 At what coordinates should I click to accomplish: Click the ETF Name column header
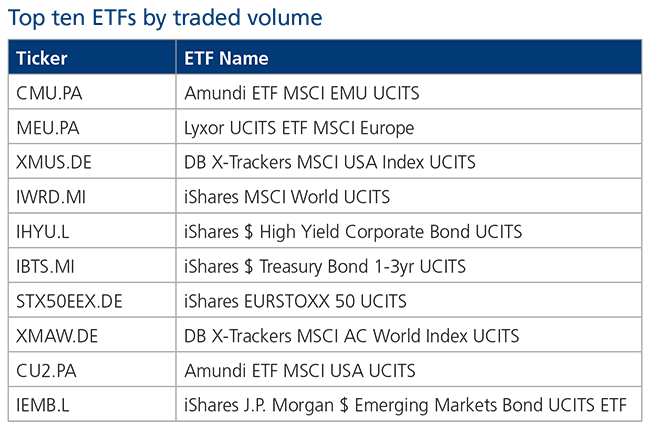point(409,57)
